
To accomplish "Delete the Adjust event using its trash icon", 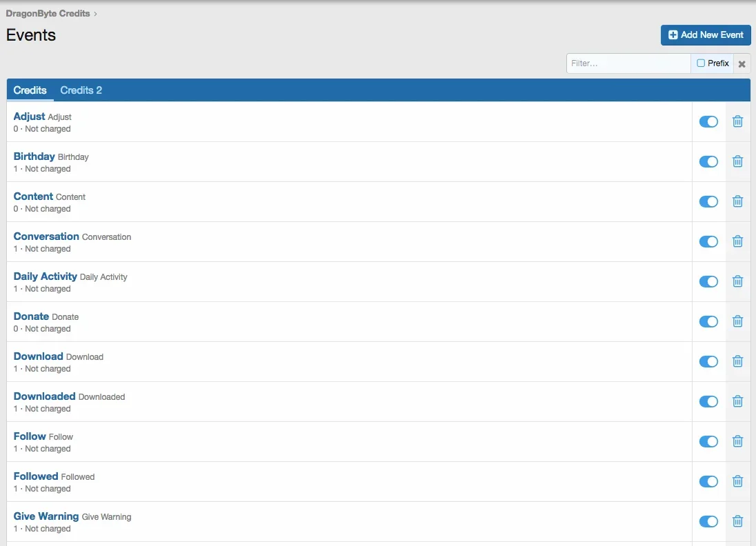I will [737, 121].
